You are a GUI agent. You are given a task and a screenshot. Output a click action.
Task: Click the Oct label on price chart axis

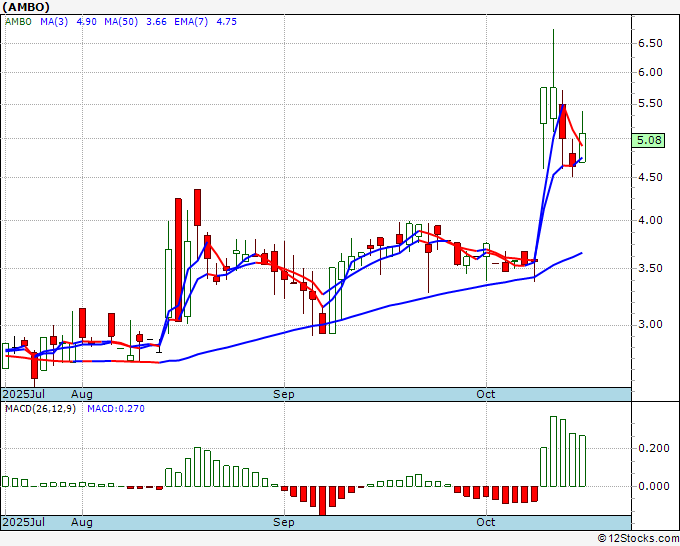486,394
